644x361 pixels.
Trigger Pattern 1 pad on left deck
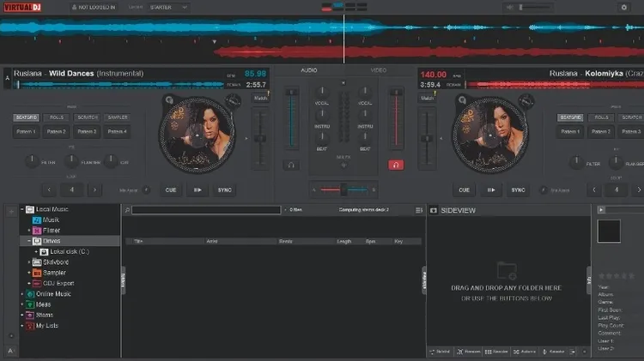[27, 132]
